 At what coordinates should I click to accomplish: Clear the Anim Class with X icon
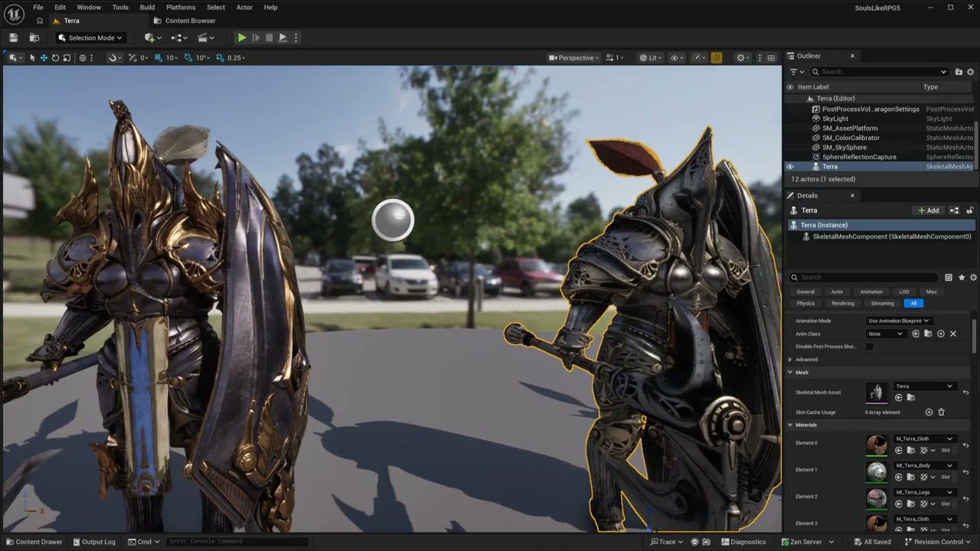pyautogui.click(x=953, y=334)
